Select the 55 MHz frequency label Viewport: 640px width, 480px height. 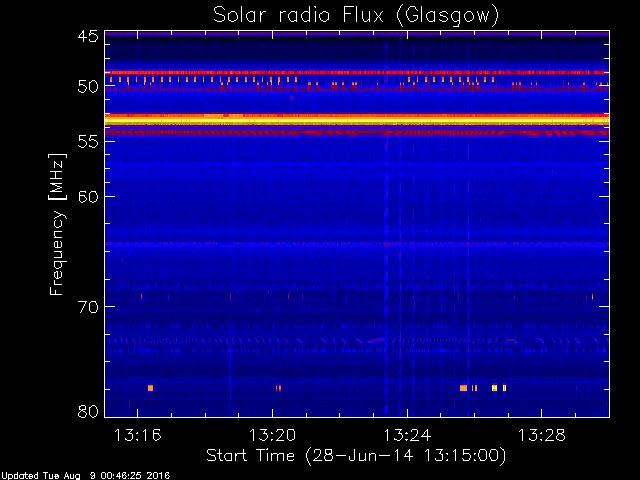pyautogui.click(x=88, y=142)
